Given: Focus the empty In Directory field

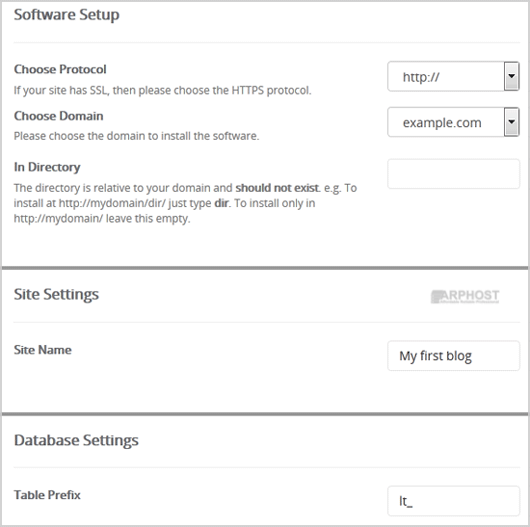Looking at the screenshot, I should [x=453, y=174].
